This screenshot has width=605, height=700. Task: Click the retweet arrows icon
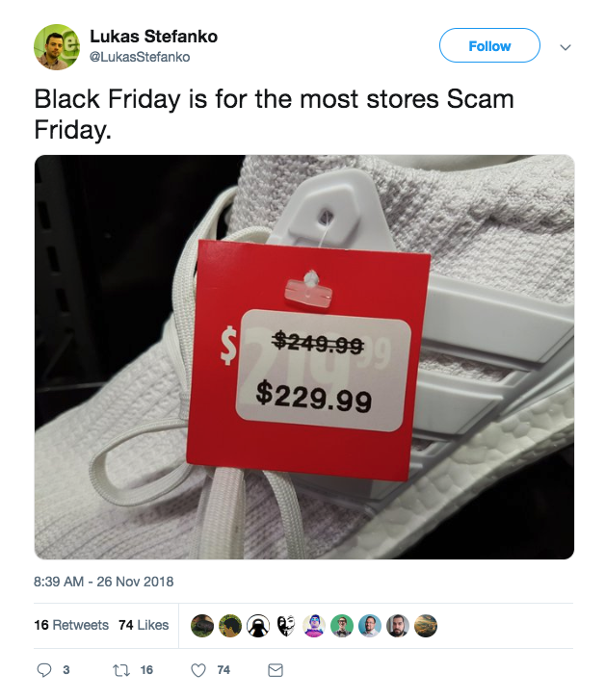121,670
